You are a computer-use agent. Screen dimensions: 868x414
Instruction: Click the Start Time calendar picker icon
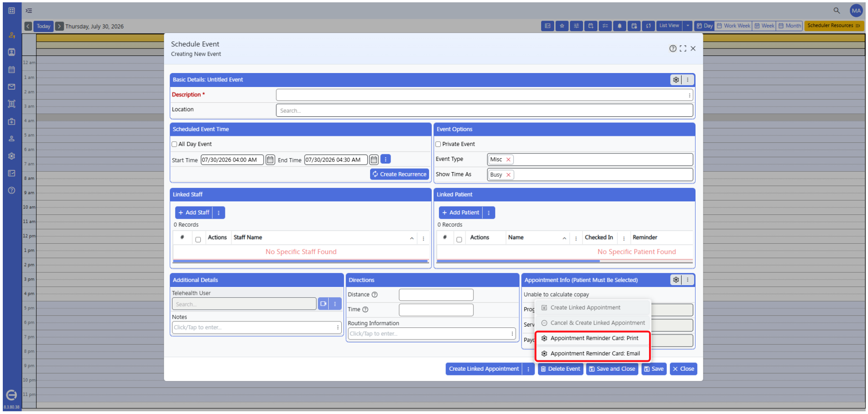click(270, 160)
